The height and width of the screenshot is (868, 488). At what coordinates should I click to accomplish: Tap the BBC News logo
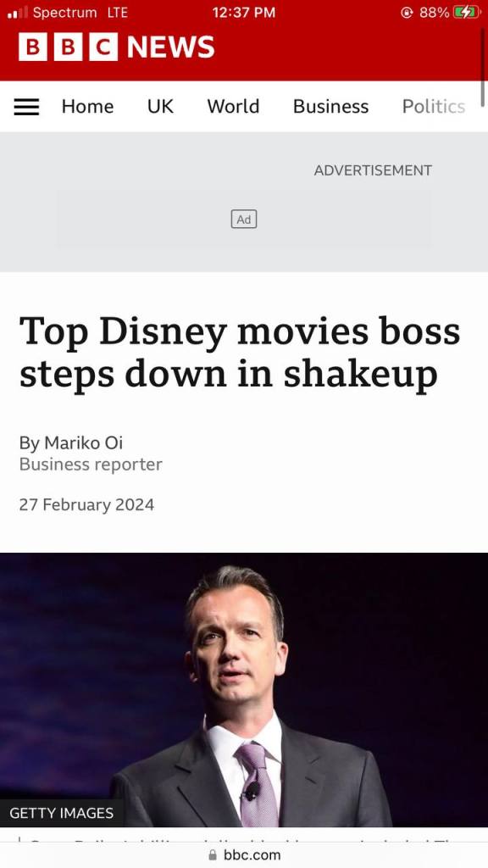[x=116, y=47]
